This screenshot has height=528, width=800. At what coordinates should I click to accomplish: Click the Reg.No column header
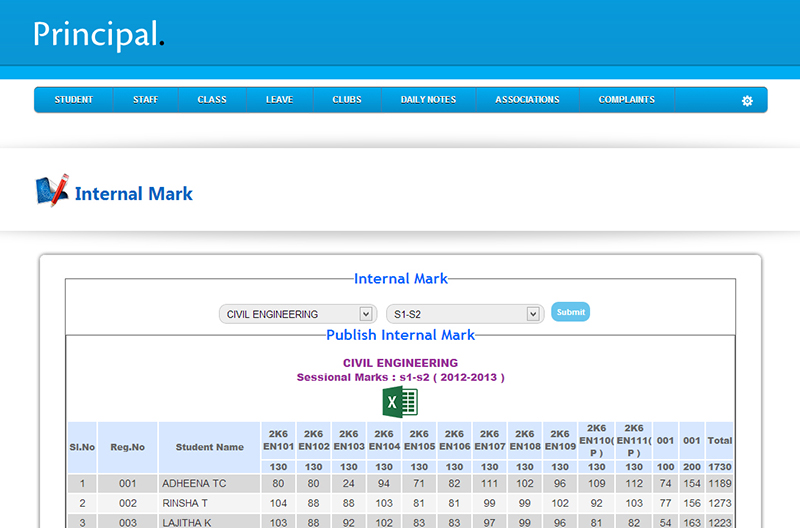[127, 447]
